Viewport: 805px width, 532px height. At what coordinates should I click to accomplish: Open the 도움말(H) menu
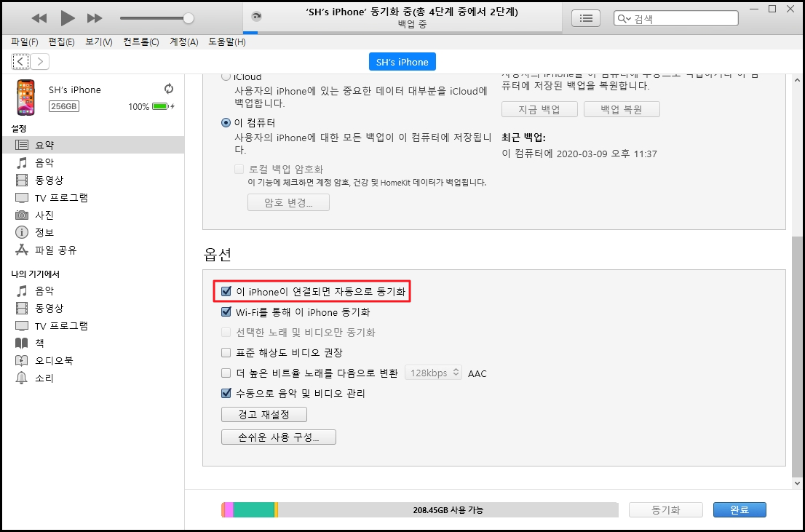tap(227, 42)
